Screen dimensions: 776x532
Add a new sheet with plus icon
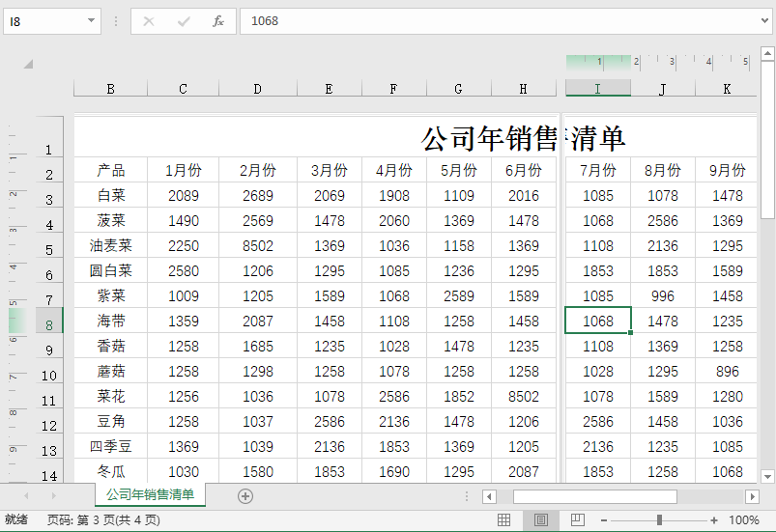pyautogui.click(x=245, y=496)
